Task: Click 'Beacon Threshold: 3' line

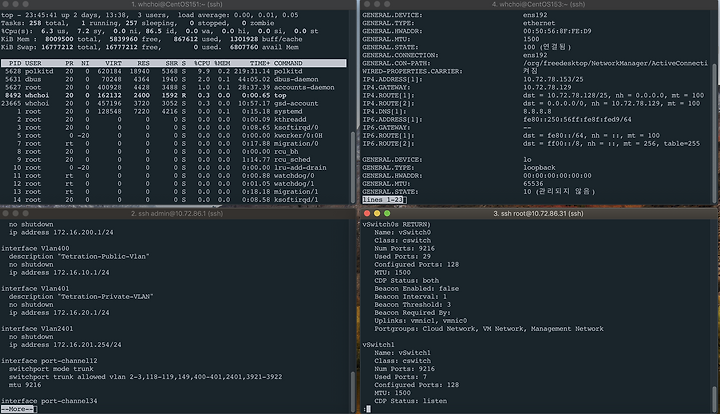Action: point(412,304)
